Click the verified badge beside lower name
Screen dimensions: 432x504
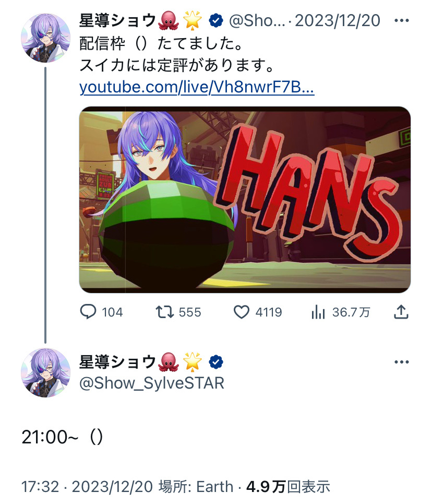216,362
